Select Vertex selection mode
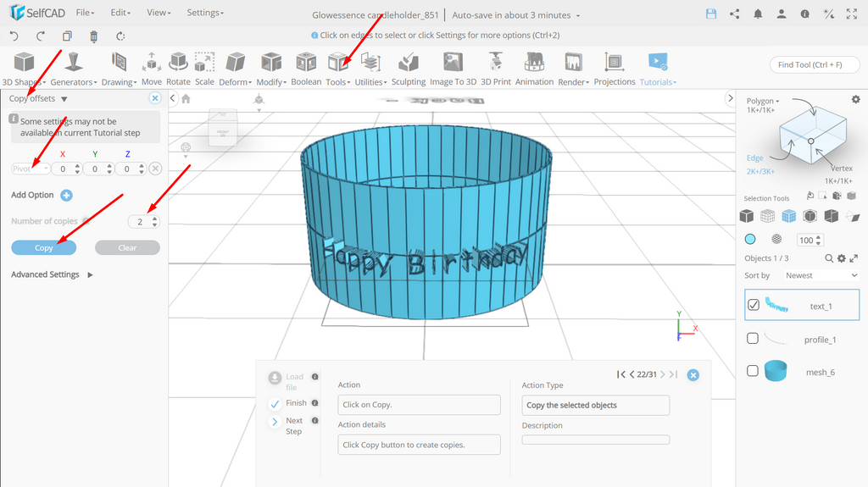The image size is (868, 487). tap(842, 169)
